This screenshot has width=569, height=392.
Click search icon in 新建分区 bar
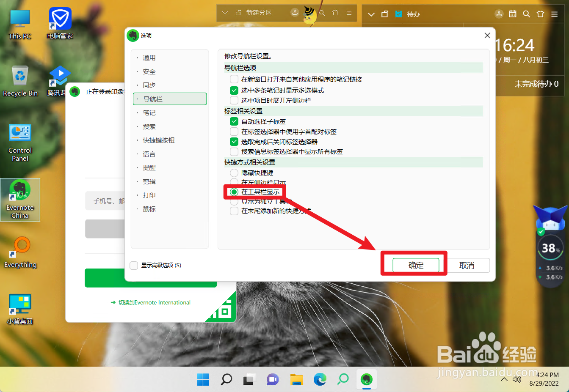tap(322, 13)
